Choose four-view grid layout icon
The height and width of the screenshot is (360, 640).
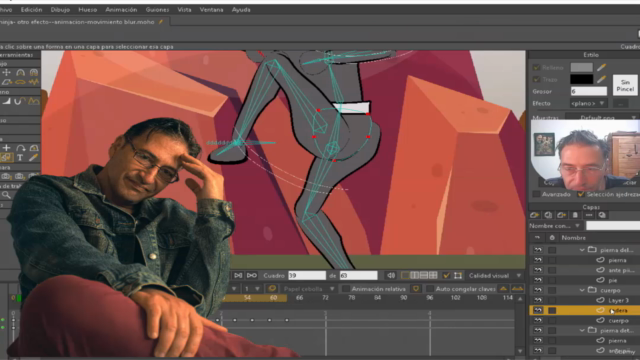coord(433,276)
